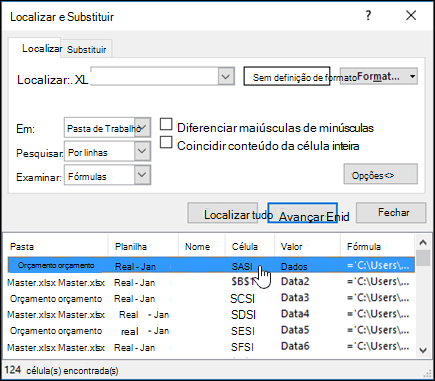Switch to the Substituir tab
The image size is (435, 381).
(86, 49)
